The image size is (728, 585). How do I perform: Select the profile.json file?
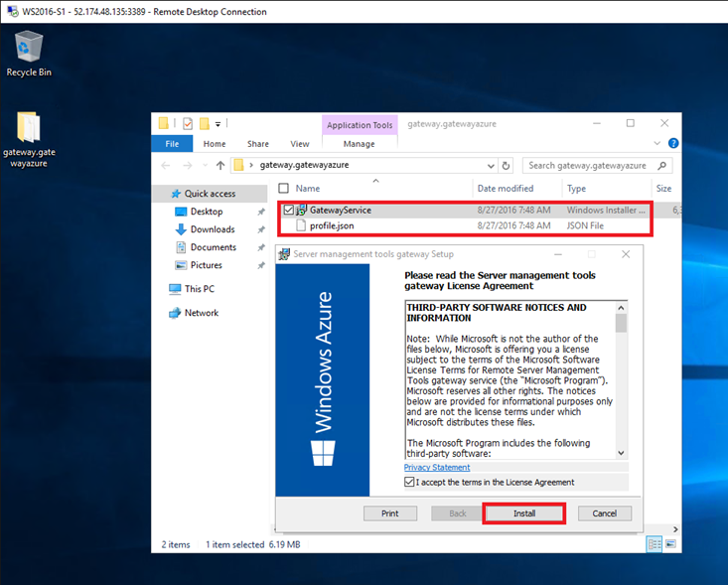332,225
